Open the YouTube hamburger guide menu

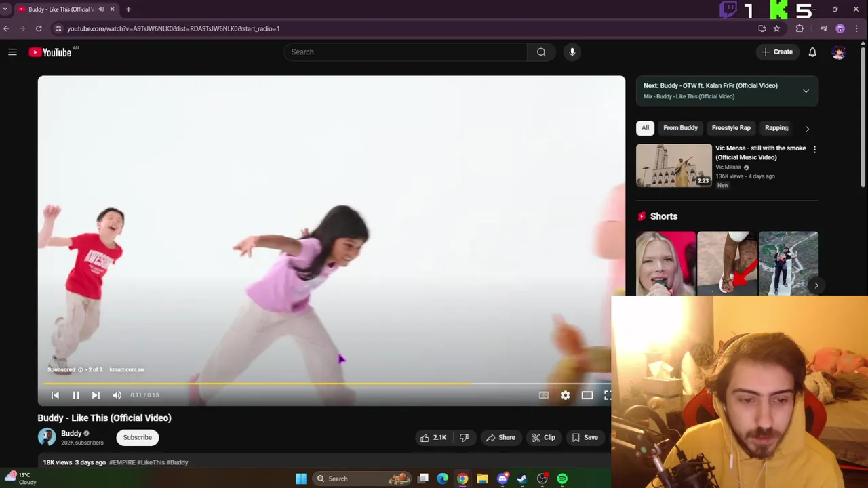pyautogui.click(x=12, y=52)
